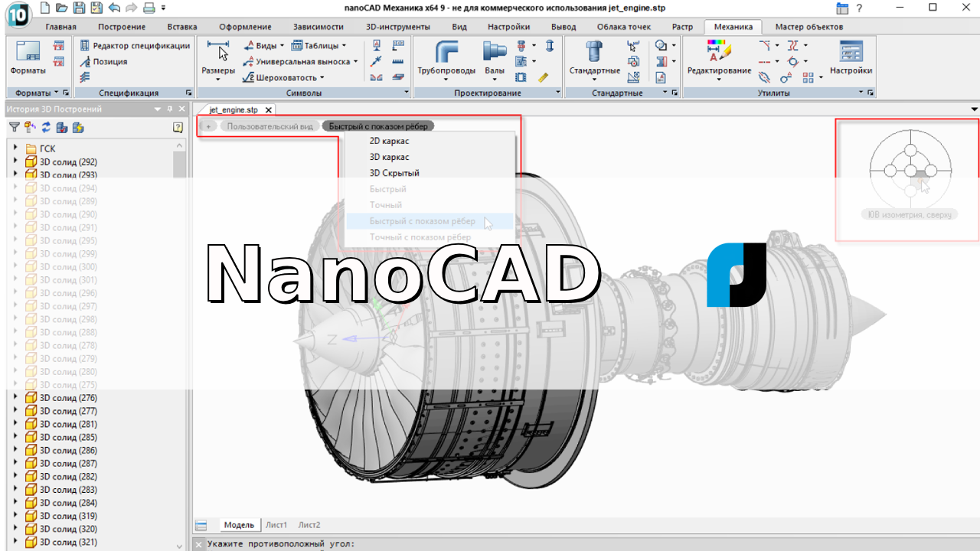
Task: Expand the Символы group dropdown arrow
Action: pos(407,93)
